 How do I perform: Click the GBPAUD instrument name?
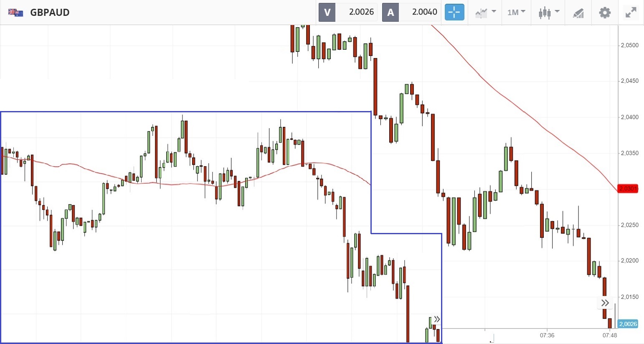click(x=50, y=13)
